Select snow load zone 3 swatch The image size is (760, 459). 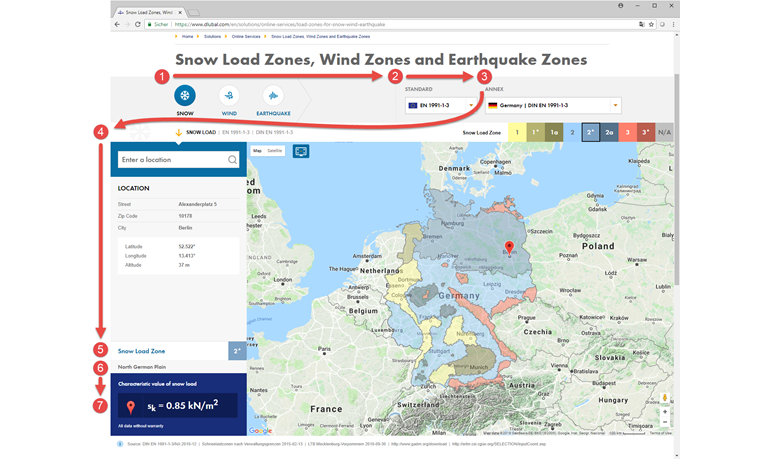[628, 132]
